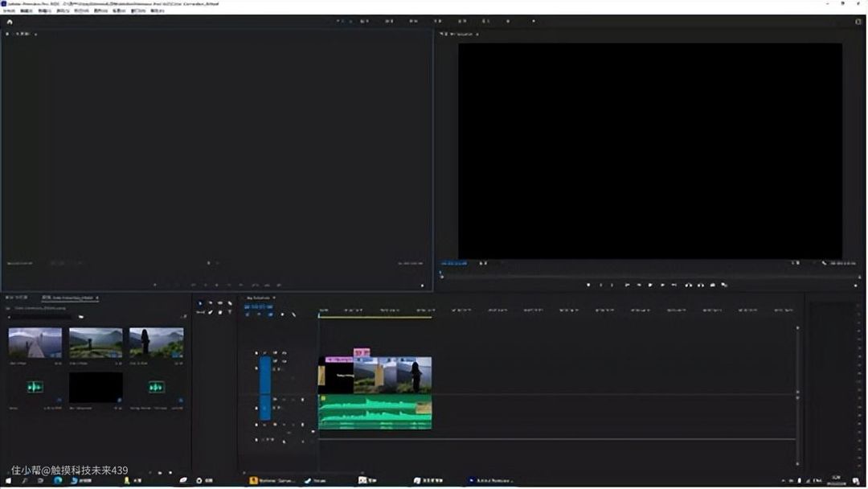868x489 pixels.
Task: Open the first menu in the menu bar
Action: click(10, 11)
